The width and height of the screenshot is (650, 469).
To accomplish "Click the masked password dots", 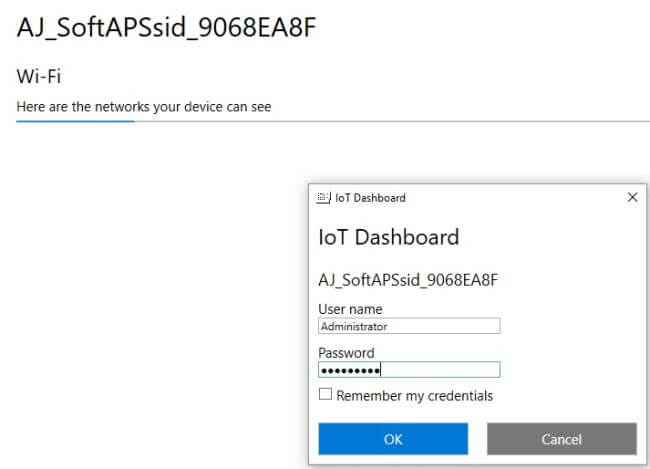I will tap(351, 370).
